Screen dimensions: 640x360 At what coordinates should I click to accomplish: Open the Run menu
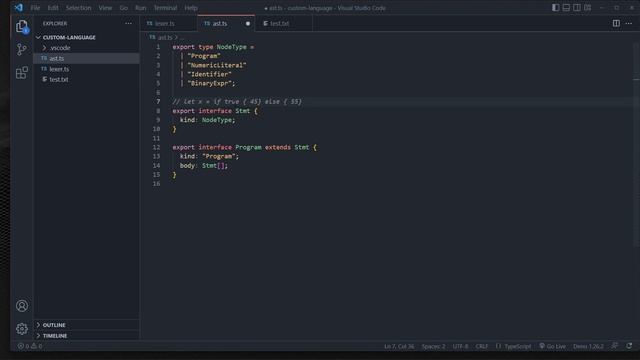point(140,8)
